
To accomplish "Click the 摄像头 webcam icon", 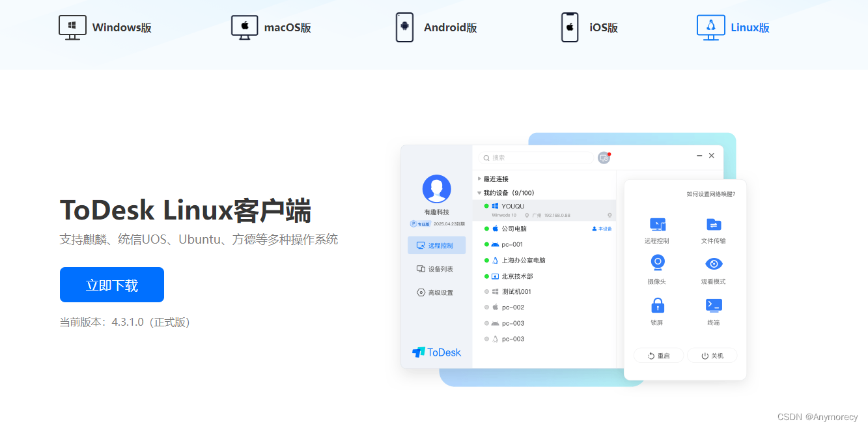I will [658, 263].
